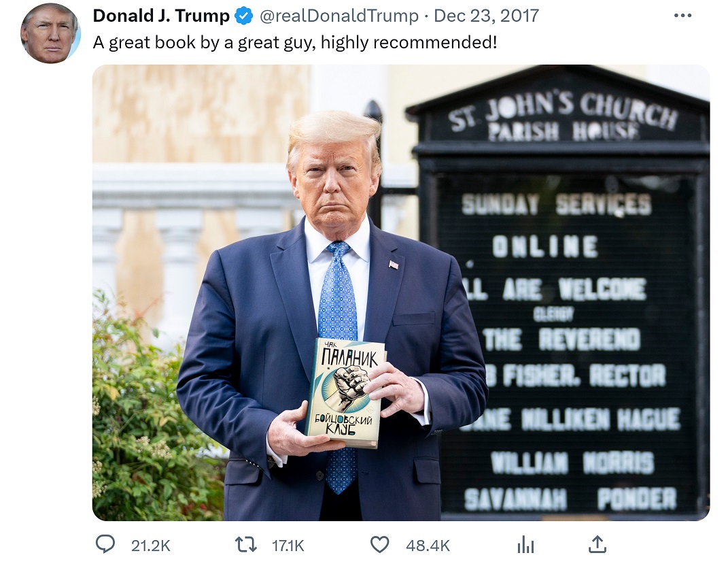
Task: Click the retweet arrows icon
Action: pos(245,545)
